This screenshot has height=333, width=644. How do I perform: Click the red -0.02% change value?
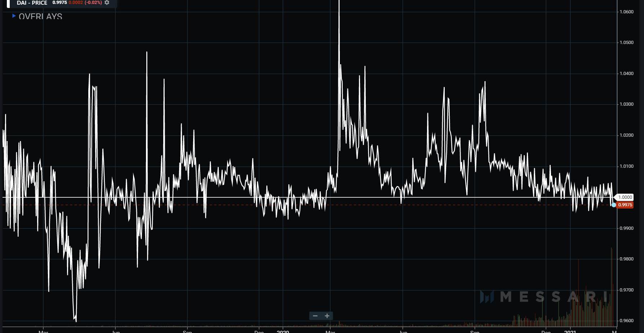pyautogui.click(x=93, y=3)
